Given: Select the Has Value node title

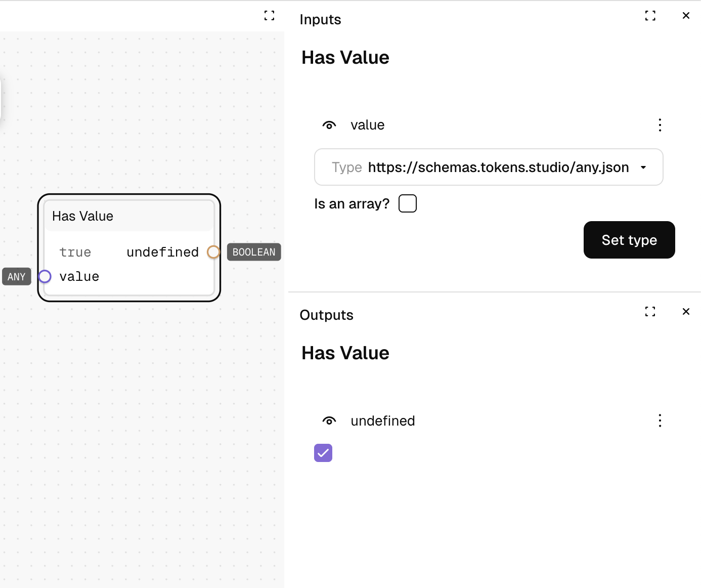Looking at the screenshot, I should pos(82,216).
